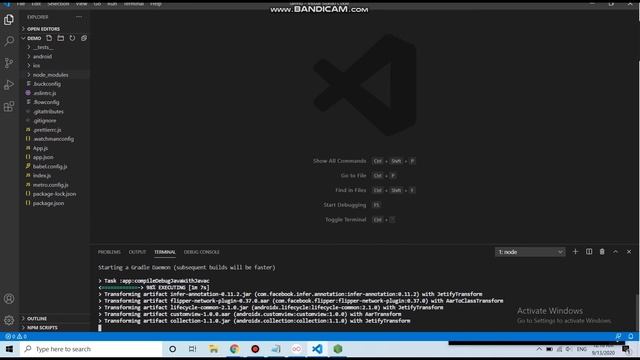Split the terminal pane

pyautogui.click(x=589, y=252)
